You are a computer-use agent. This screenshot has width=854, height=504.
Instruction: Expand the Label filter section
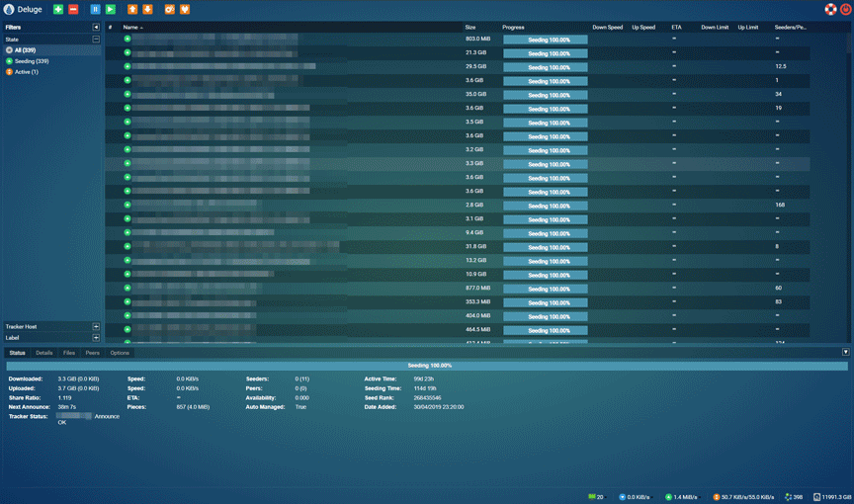click(x=96, y=338)
